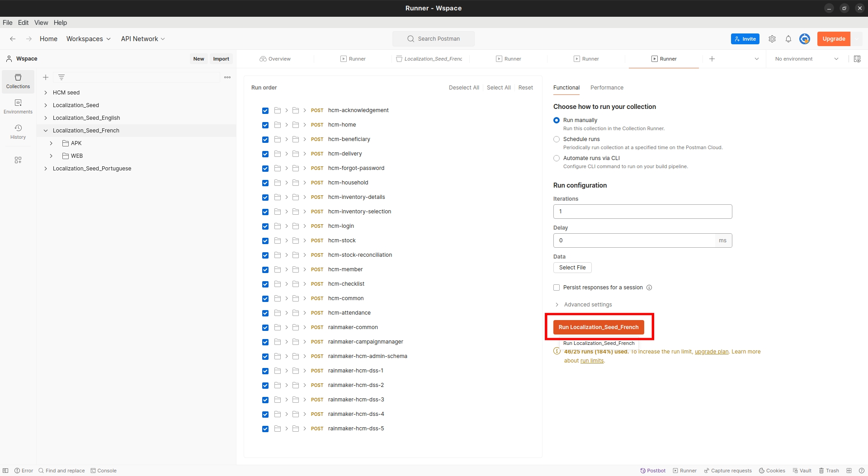This screenshot has width=868, height=476.
Task: Uncheck the hcm-acknowledgement request checkbox
Action: coord(265,111)
